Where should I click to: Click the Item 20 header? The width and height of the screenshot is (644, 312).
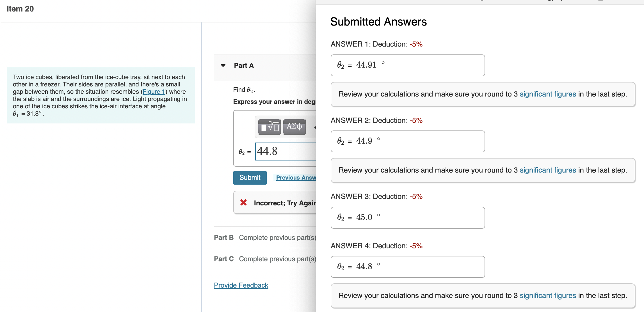20,9
